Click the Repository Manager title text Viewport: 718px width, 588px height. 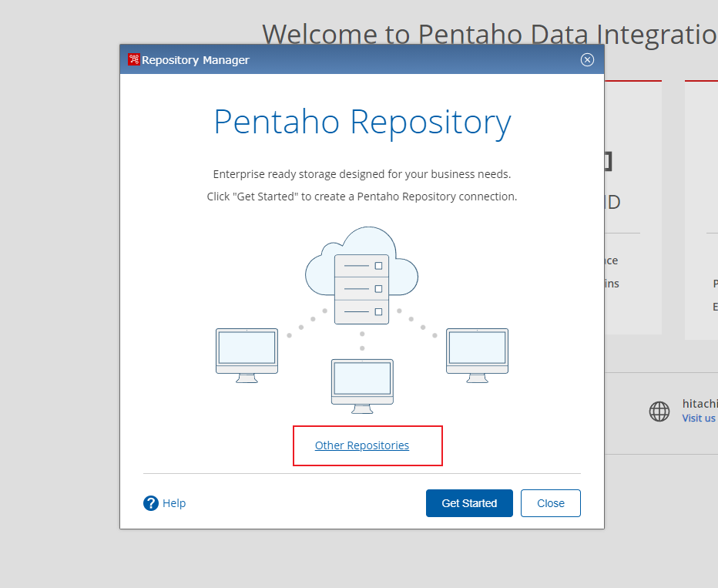[x=196, y=60]
